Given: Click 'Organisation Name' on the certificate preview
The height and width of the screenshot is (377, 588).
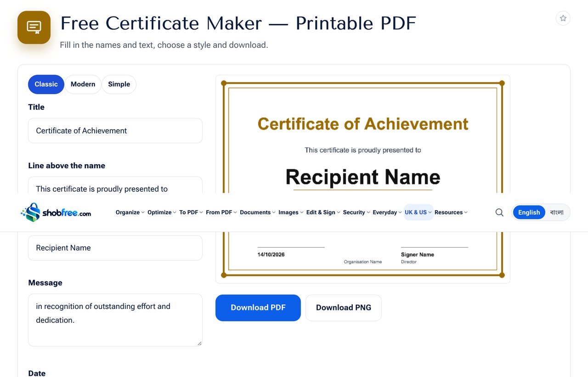Looking at the screenshot, I should (363, 262).
